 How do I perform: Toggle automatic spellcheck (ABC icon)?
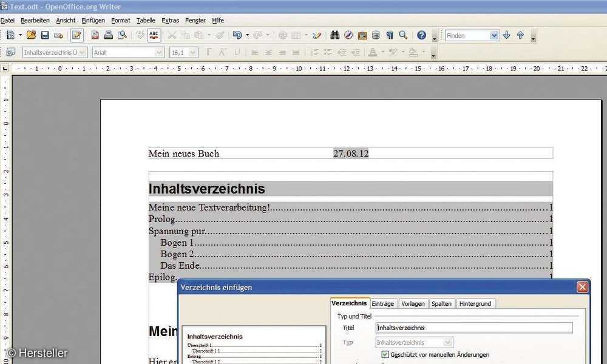click(x=153, y=35)
